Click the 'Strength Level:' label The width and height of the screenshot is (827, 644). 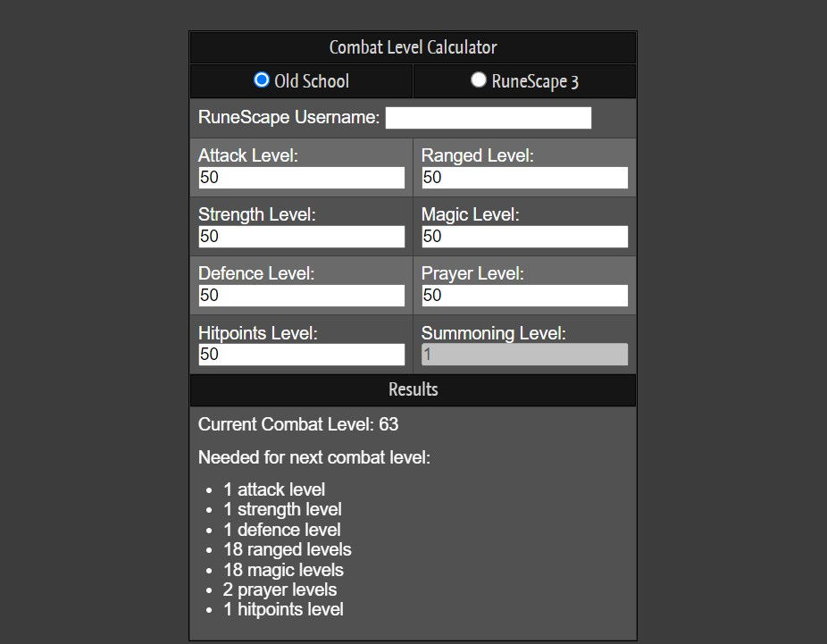point(257,214)
